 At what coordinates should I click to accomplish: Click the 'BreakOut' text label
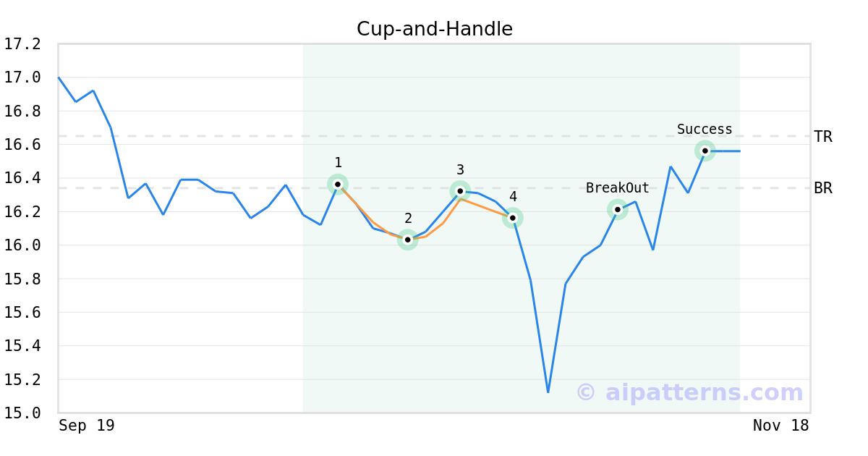(617, 188)
